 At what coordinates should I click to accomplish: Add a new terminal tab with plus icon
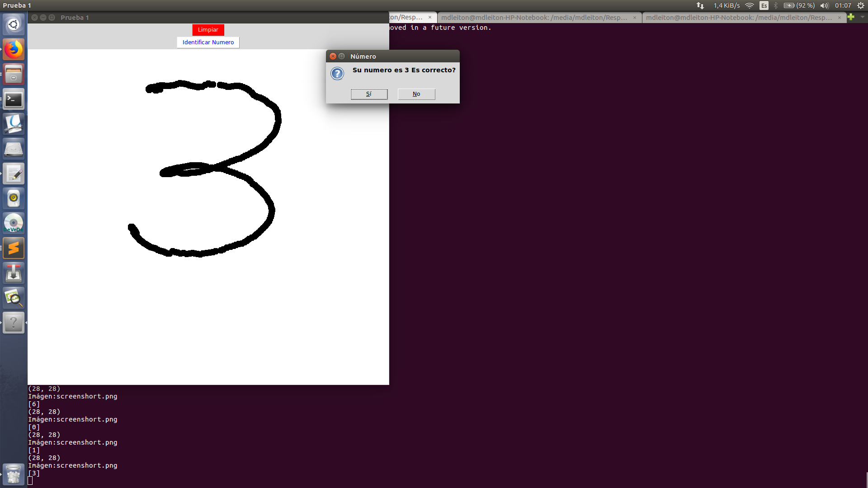[x=851, y=17]
